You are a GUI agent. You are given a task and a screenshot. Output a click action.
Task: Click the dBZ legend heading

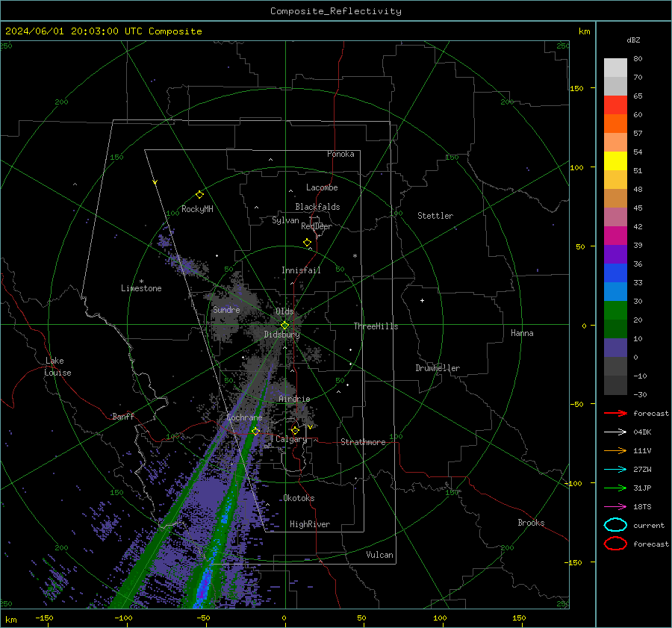633,40
